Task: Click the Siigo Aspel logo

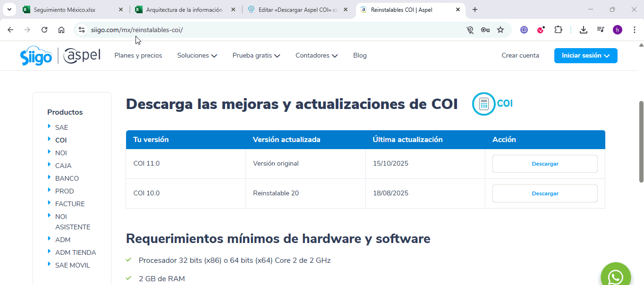Action: click(x=60, y=56)
